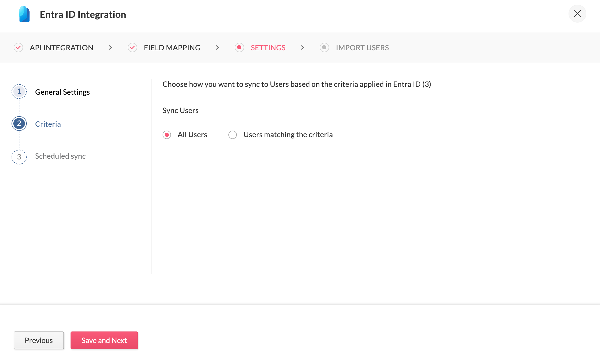Open the API INTEGRATION step
The width and height of the screenshot is (600, 364).
click(x=62, y=48)
